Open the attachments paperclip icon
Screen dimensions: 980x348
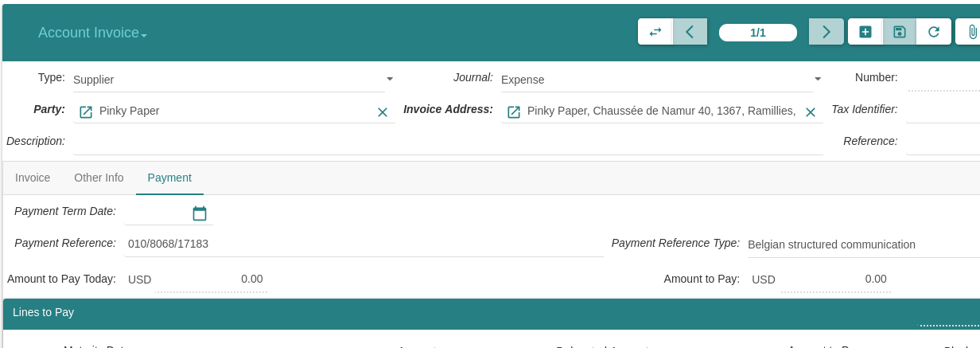click(x=971, y=32)
